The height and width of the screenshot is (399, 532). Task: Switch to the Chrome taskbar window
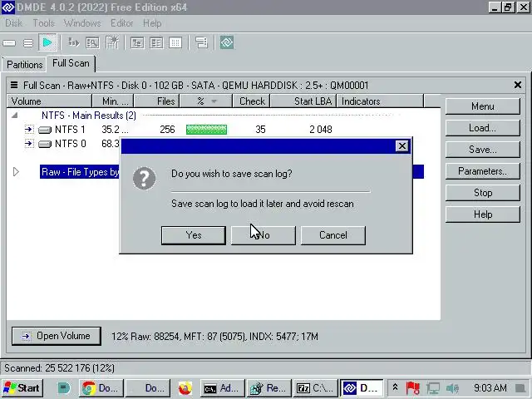point(101,388)
